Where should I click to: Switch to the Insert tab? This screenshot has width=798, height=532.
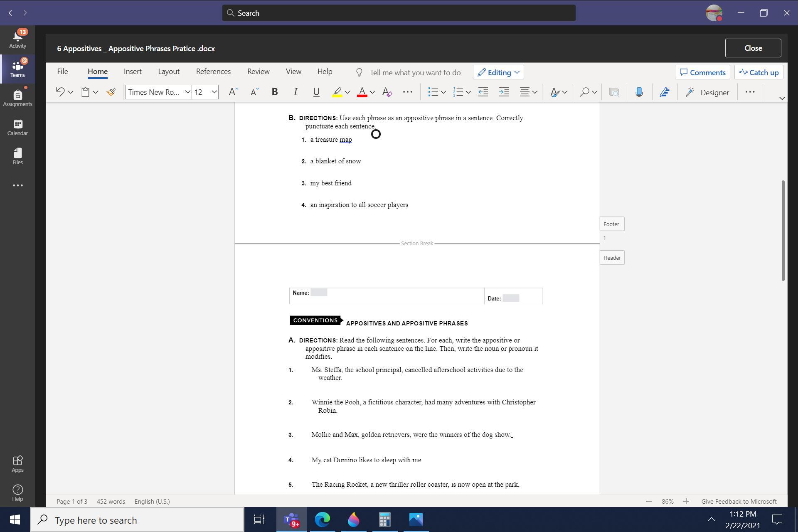(133, 71)
